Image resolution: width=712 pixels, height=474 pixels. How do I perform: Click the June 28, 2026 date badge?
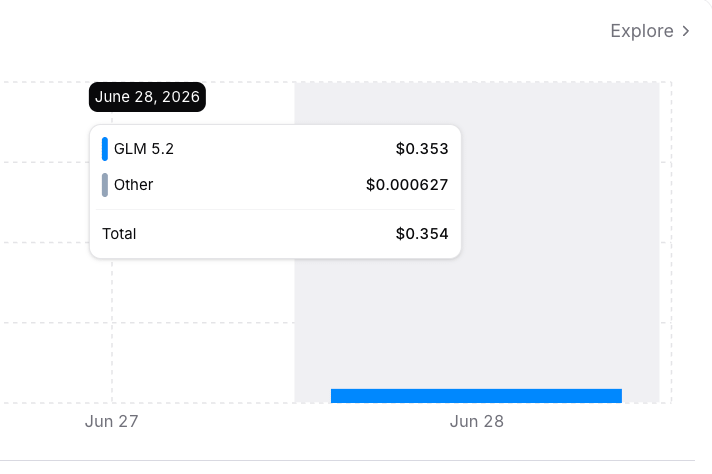point(147,97)
